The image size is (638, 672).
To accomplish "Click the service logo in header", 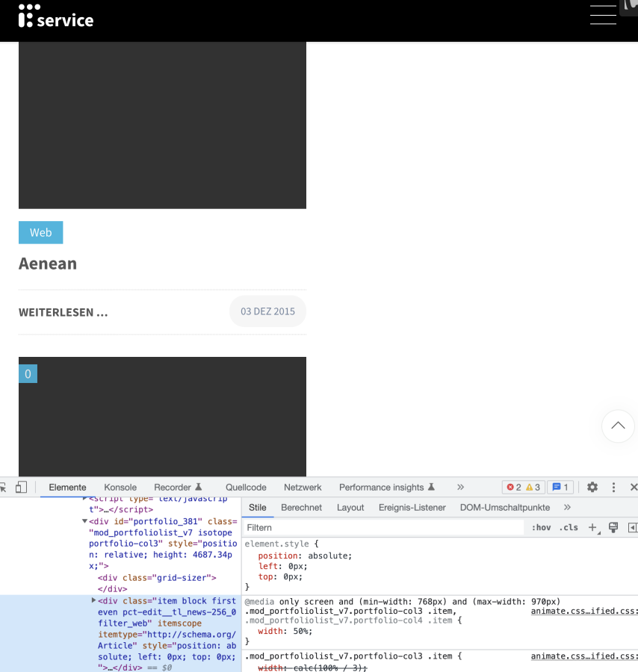I will 56,16.
